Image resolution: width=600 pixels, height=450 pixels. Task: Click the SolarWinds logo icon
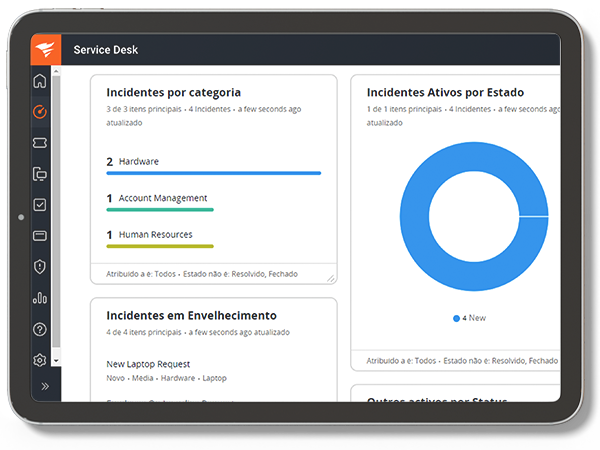click(x=46, y=49)
